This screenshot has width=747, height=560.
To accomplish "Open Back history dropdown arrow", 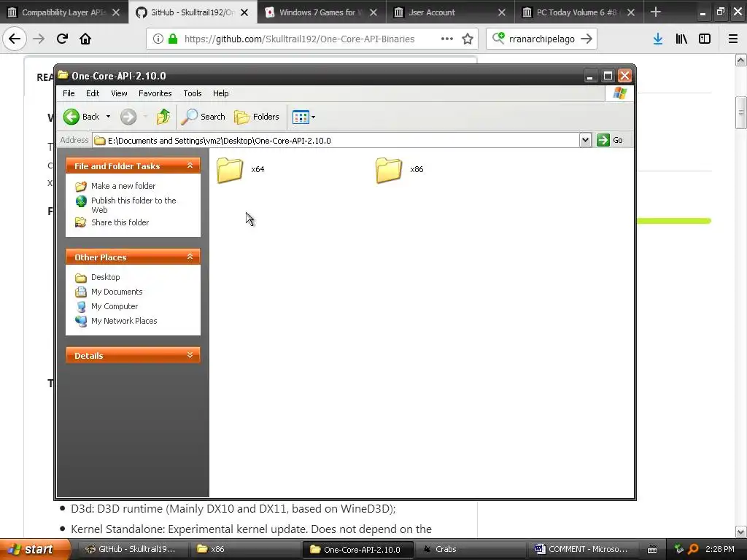I will 108,117.
